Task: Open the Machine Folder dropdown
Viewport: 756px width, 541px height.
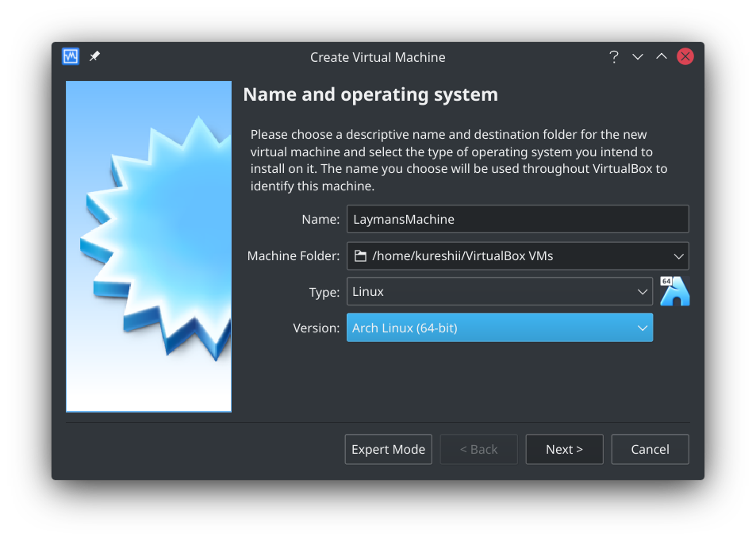Action: (517, 255)
